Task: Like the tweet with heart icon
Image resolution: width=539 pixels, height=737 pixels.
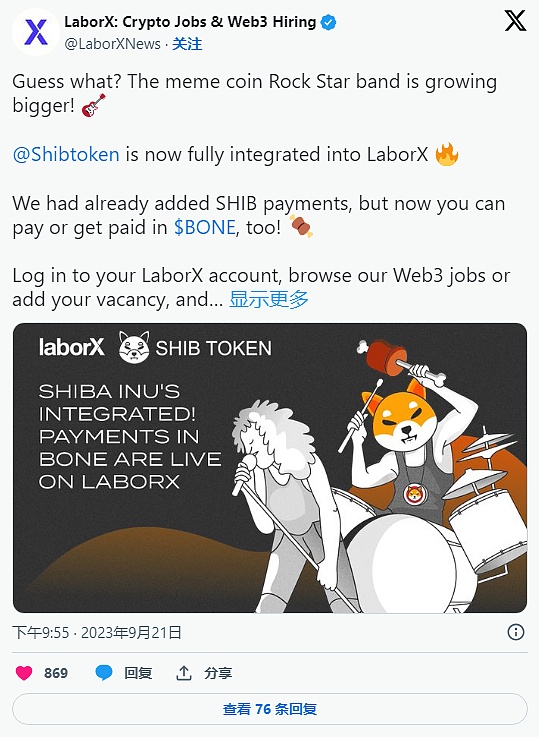Action: 24,673
